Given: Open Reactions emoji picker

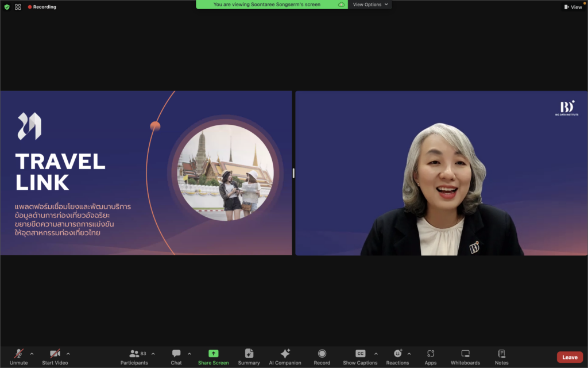Looking at the screenshot, I should 397,354.
